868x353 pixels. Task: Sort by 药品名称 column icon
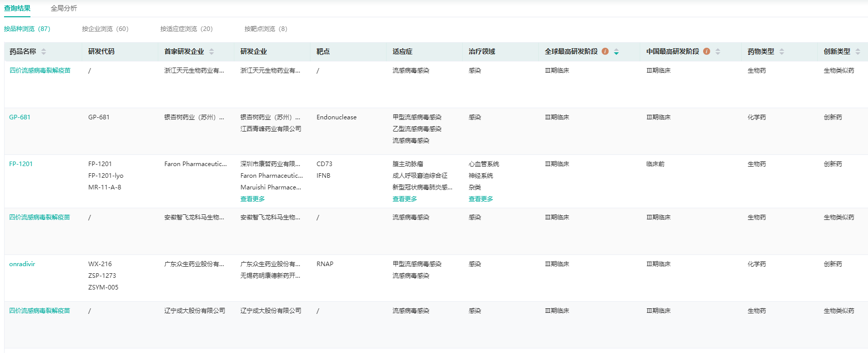[44, 52]
